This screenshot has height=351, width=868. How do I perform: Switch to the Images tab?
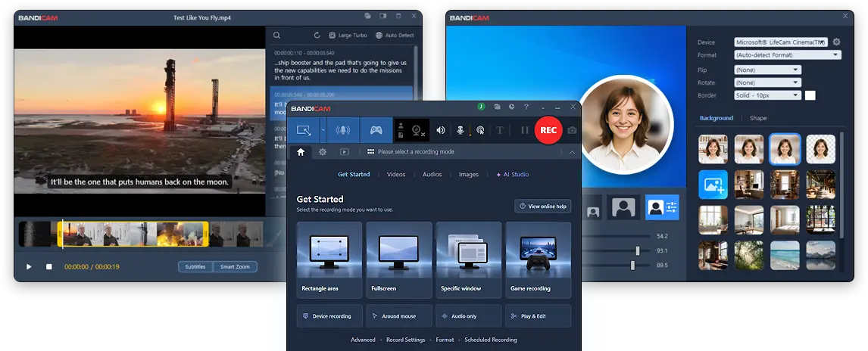tap(468, 175)
